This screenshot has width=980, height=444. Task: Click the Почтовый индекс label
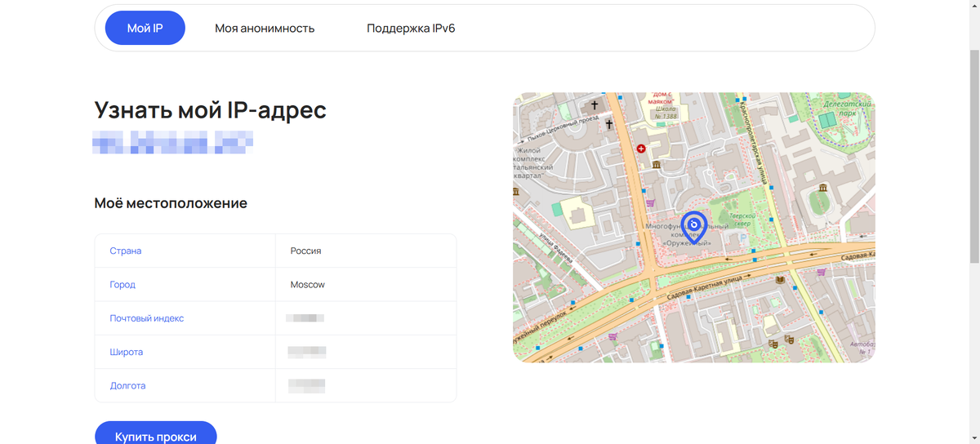147,318
